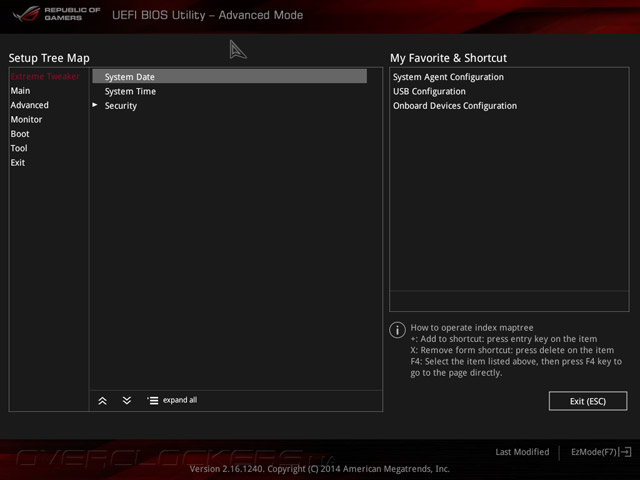Click the EzMode exit arrow icon
The width and height of the screenshot is (640, 480).
[626, 452]
